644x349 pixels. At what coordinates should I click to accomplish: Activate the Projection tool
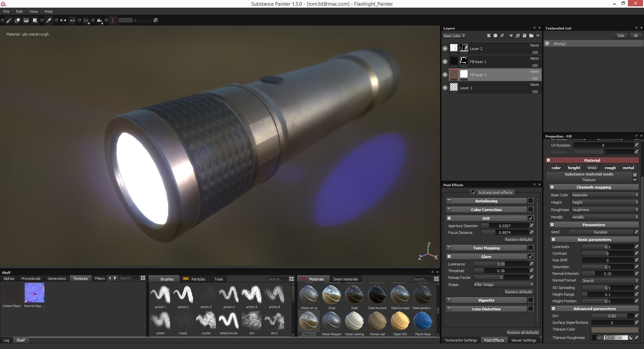26,20
